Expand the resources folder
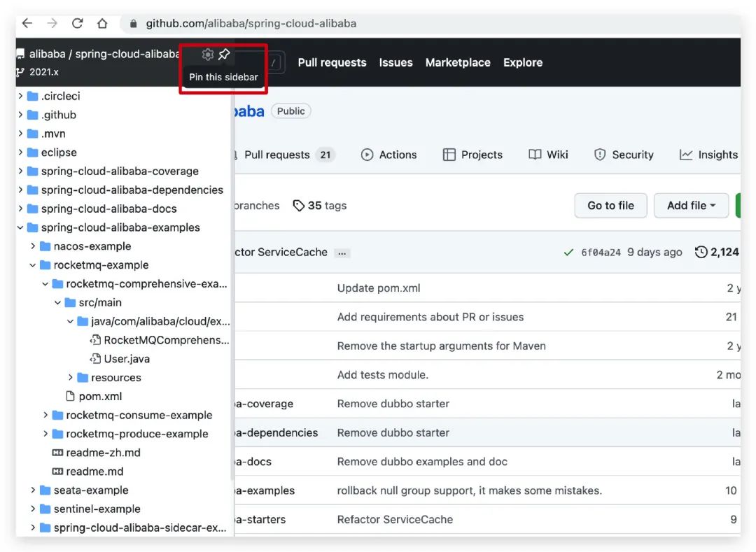This screenshot has height=552, width=756. [x=71, y=378]
